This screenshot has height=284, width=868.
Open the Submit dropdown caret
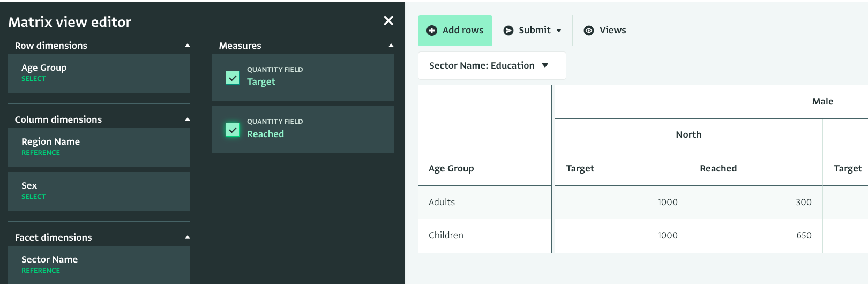[x=559, y=31]
